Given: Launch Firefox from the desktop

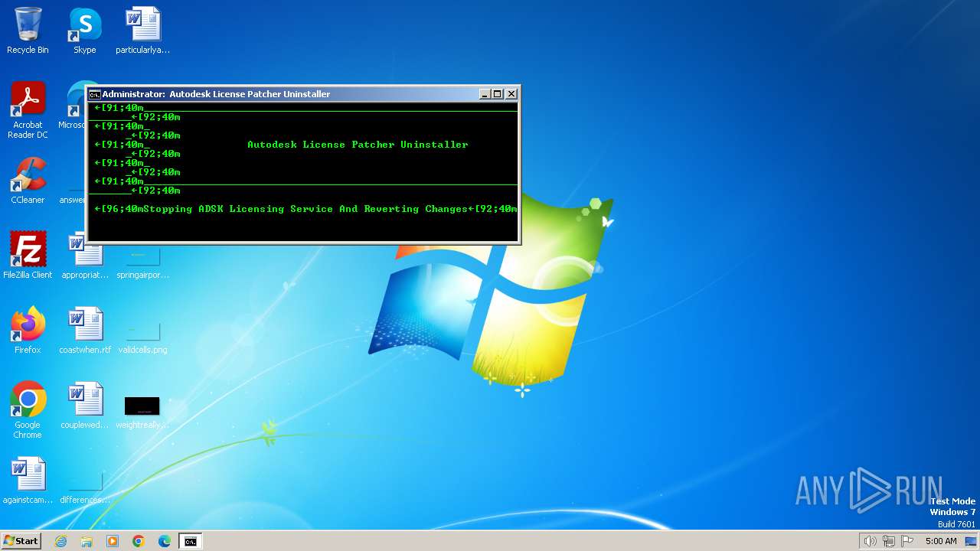Looking at the screenshot, I should pos(28,331).
